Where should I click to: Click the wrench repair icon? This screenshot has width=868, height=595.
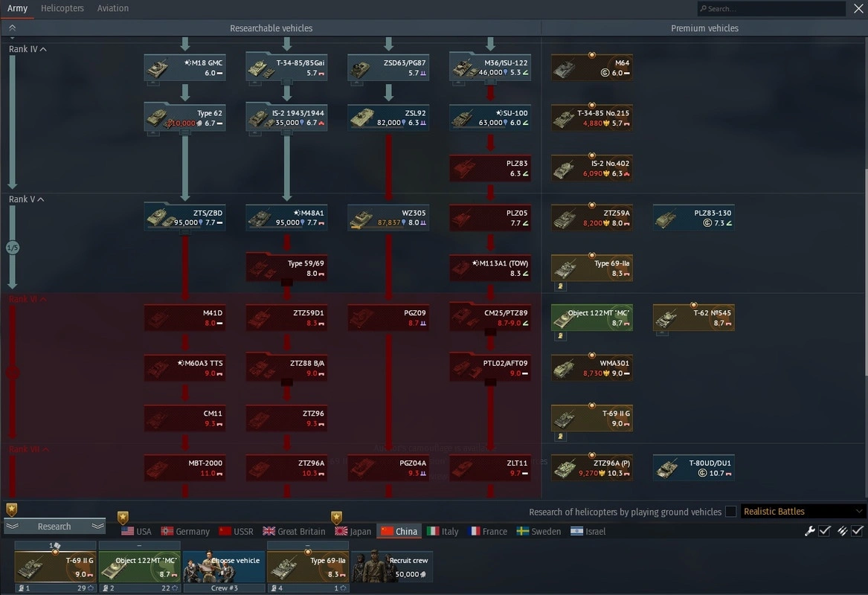pos(810,530)
